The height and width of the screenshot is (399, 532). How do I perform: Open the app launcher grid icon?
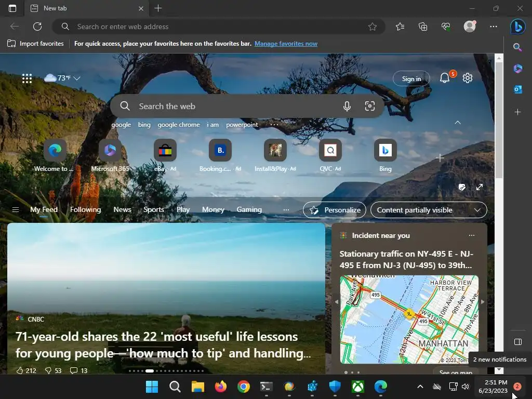pyautogui.click(x=27, y=78)
